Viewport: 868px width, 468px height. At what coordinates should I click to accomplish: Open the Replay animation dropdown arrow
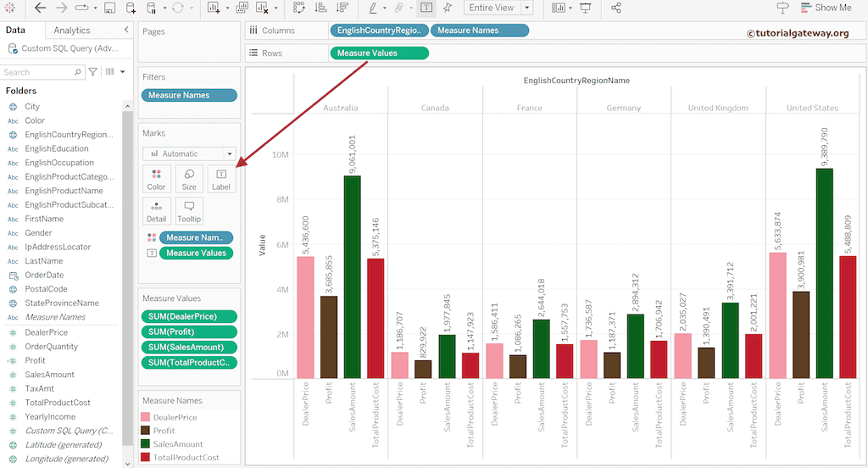click(95, 8)
